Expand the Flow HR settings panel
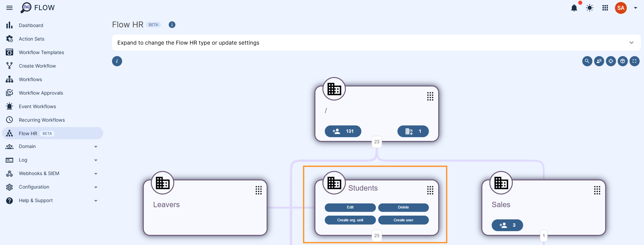This screenshot has width=644, height=245. (x=631, y=43)
